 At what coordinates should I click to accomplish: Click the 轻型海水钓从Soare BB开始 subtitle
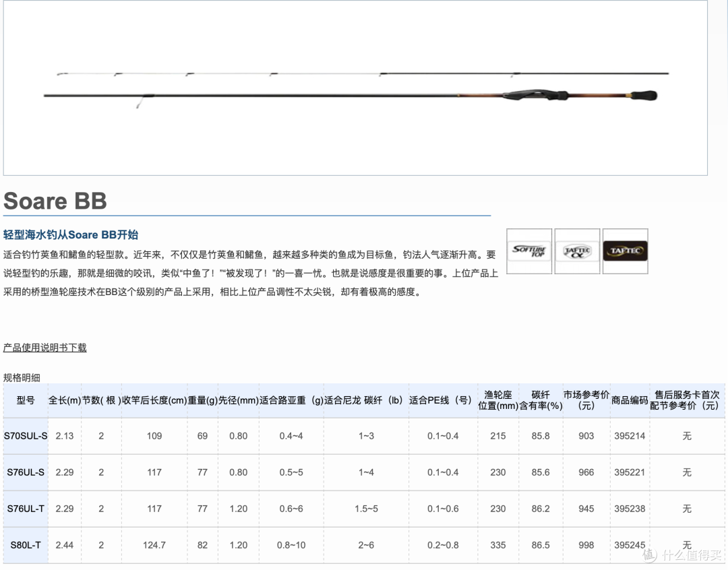pyautogui.click(x=71, y=235)
